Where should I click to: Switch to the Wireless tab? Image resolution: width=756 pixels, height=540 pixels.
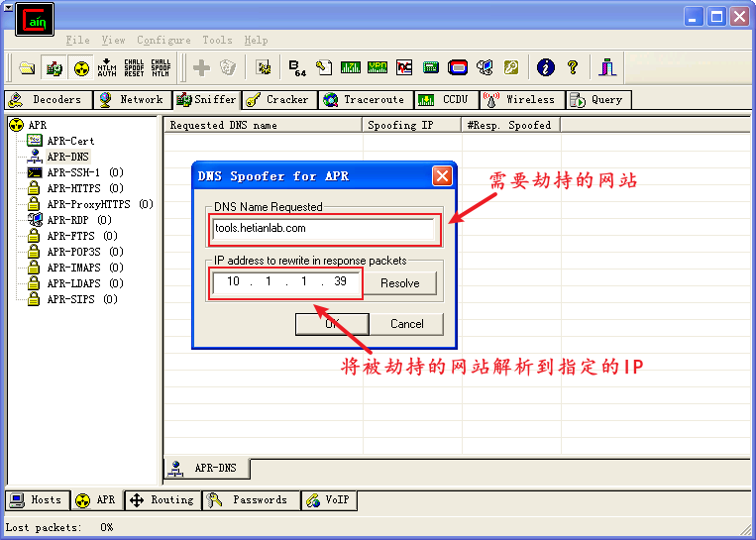pos(522,100)
